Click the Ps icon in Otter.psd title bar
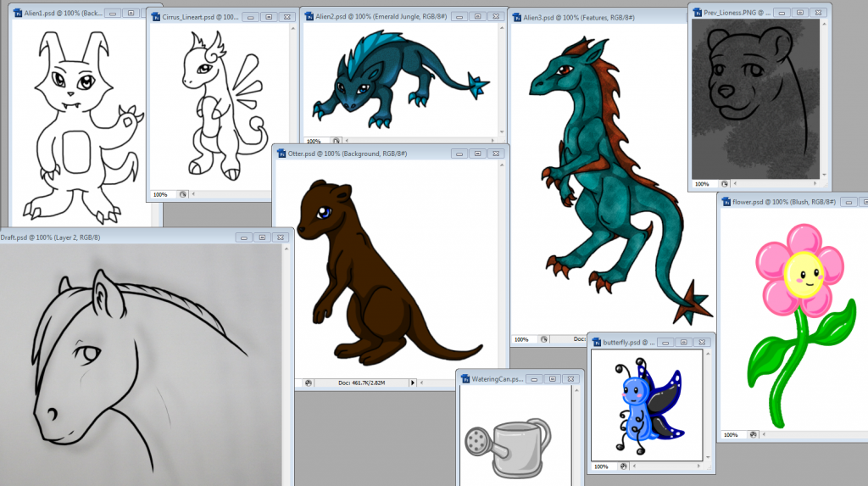868x486 pixels. (281, 154)
